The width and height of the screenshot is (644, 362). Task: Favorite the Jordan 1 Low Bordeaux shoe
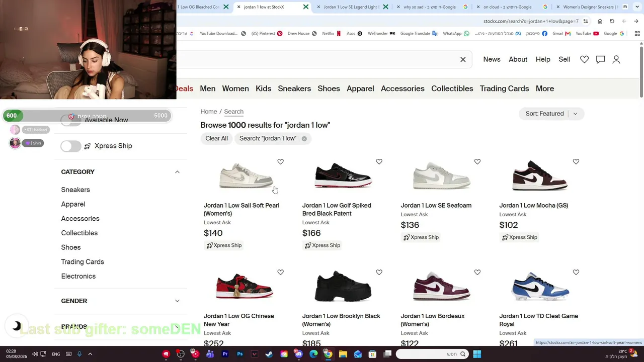coord(477,272)
